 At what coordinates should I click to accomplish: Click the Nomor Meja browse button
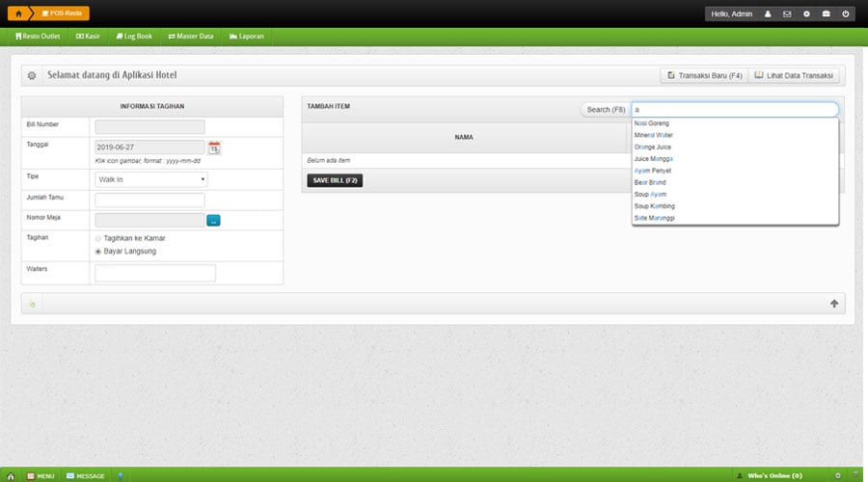tap(213, 220)
